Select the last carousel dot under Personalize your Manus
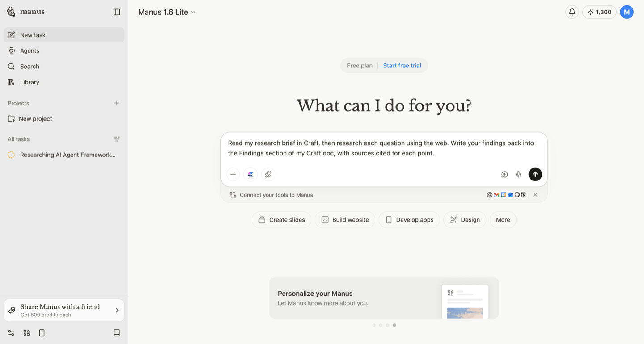This screenshot has height=344, width=644. pyautogui.click(x=394, y=325)
